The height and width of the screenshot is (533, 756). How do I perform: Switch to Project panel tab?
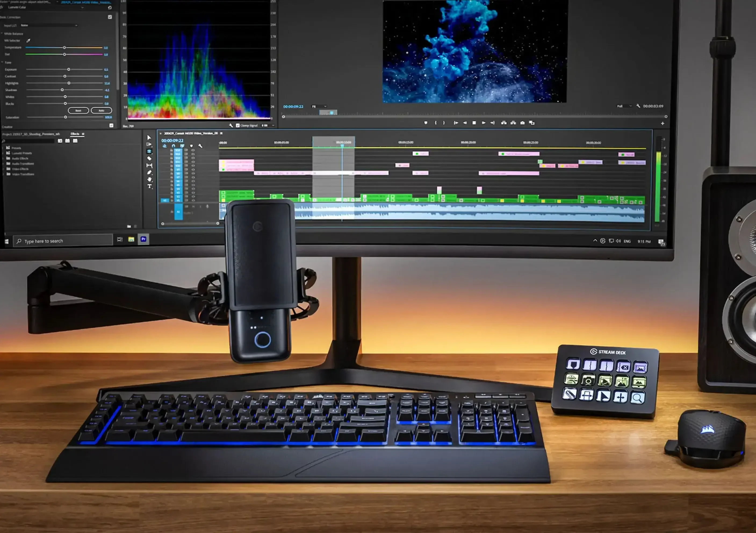point(31,134)
